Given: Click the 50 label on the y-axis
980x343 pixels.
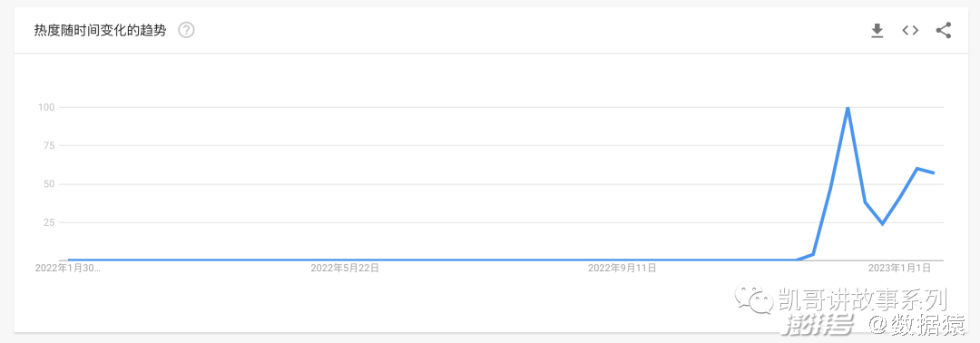Looking at the screenshot, I should pos(49,184).
